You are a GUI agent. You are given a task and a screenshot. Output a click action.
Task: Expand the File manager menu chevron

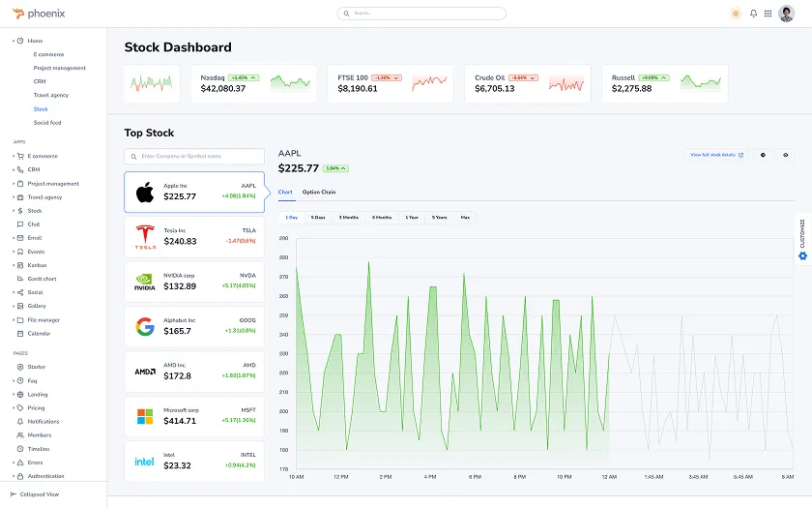click(14, 320)
